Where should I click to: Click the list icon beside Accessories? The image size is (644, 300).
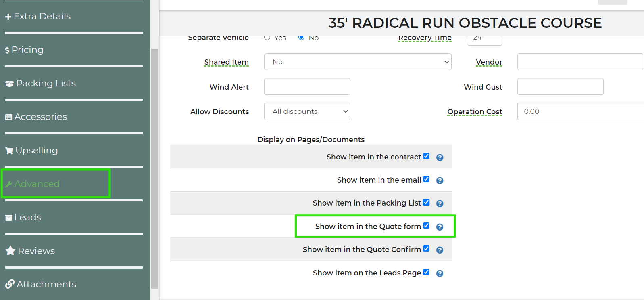[x=8, y=117]
